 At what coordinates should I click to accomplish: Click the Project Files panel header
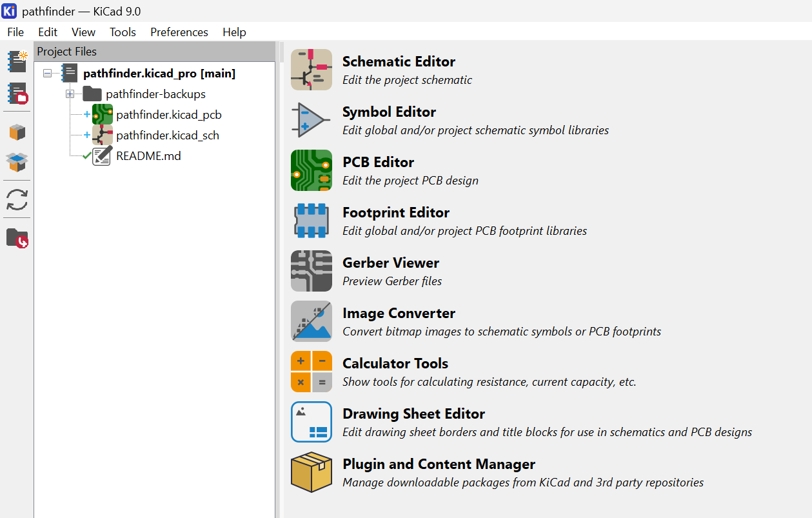(67, 52)
